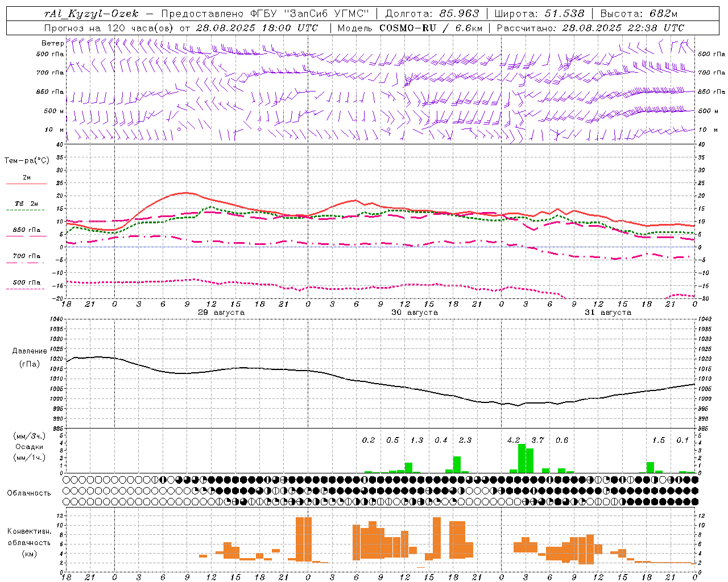The image size is (728, 582).
Task: Click the 2.3 precipitation total
Action: [x=465, y=440]
